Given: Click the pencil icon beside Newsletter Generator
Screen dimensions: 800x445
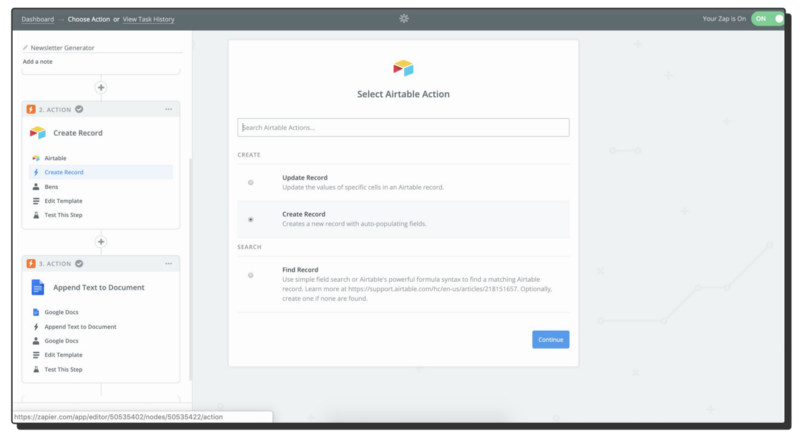Looking at the screenshot, I should (x=25, y=47).
